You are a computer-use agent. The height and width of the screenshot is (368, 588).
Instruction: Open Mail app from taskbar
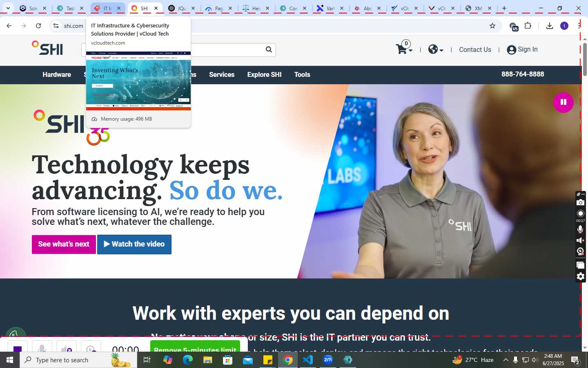tap(248, 360)
